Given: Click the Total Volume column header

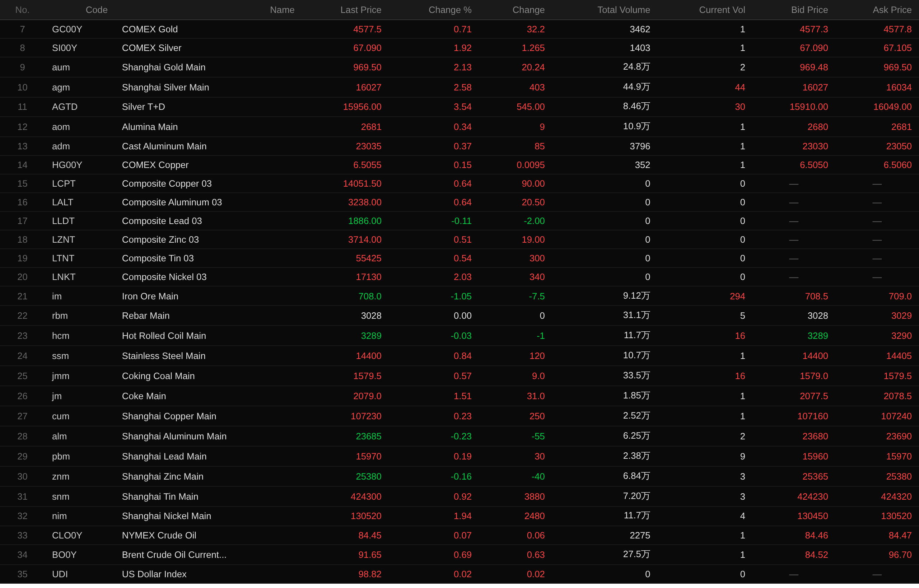Looking at the screenshot, I should 624,10.
